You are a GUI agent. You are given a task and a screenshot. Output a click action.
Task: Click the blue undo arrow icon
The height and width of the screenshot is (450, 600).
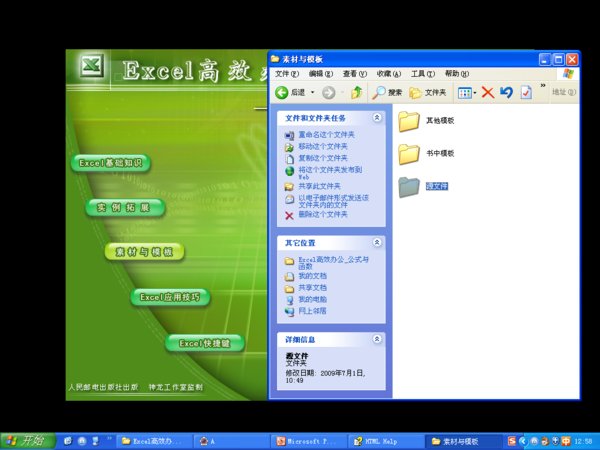(x=506, y=92)
